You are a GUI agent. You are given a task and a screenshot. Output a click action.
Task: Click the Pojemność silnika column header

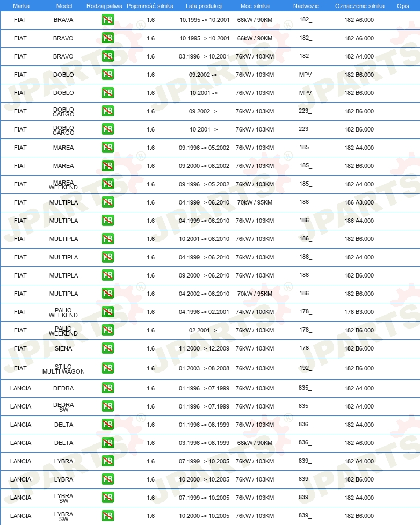[150, 6]
